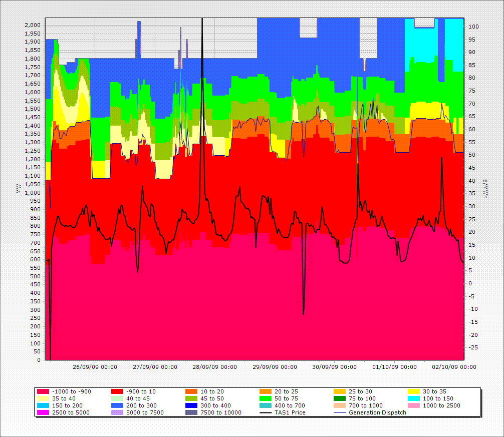Select the '10 to 20' legend swatch
The image size is (504, 437).
pos(191,391)
